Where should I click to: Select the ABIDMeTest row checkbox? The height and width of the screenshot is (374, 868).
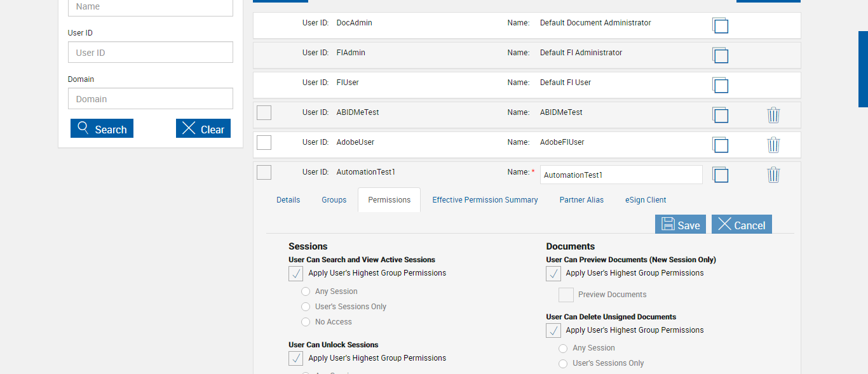click(x=264, y=113)
